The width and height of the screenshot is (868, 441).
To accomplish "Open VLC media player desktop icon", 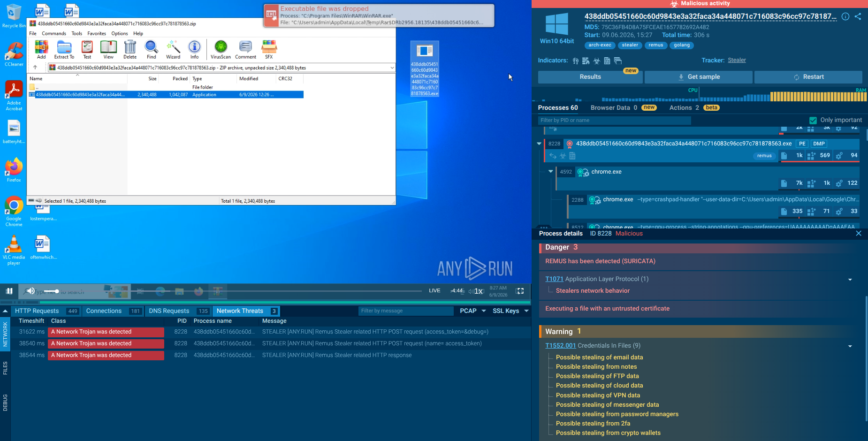I will (x=14, y=250).
